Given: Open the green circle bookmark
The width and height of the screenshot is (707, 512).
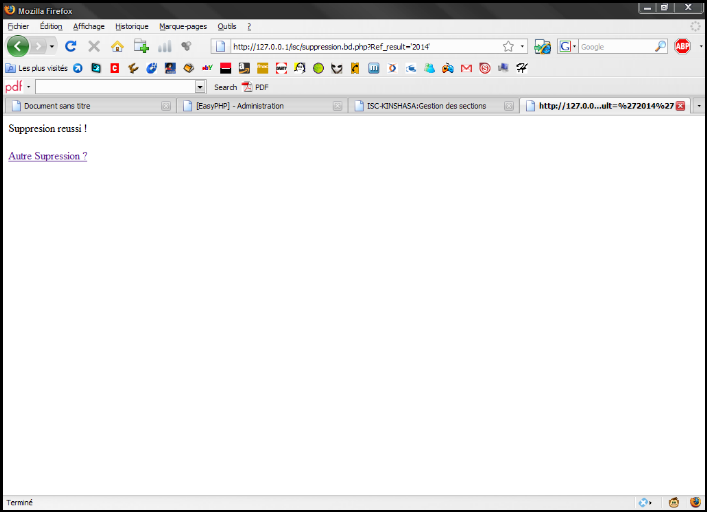Looking at the screenshot, I should [318, 68].
